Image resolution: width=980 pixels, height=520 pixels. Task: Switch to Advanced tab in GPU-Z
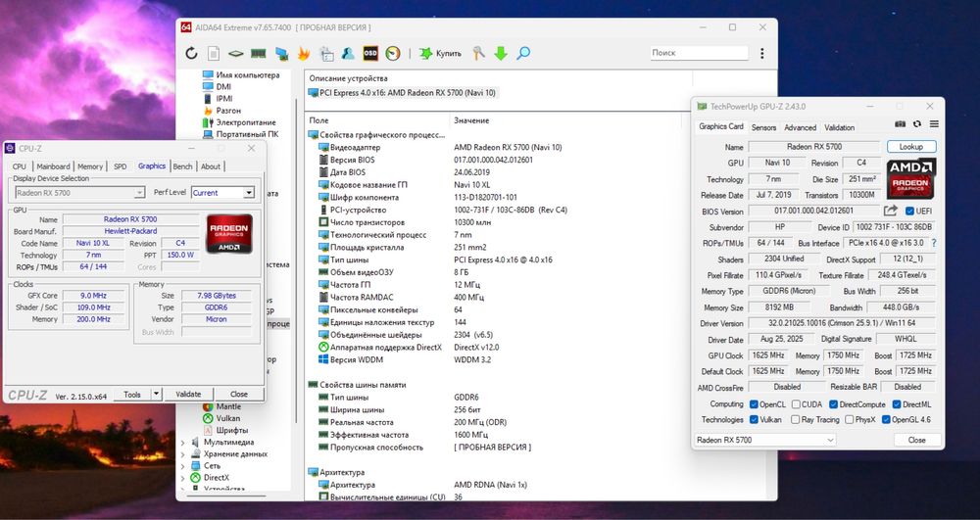800,127
